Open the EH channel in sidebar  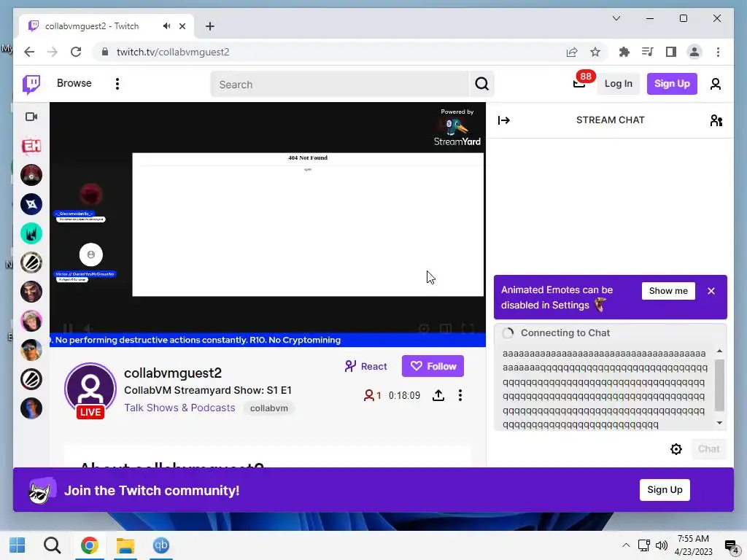coord(31,146)
